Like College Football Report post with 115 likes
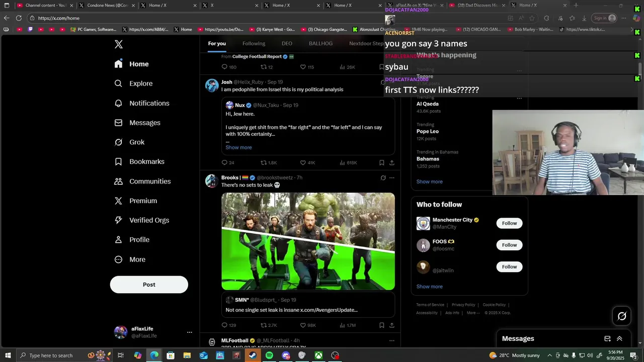644x362 pixels. click(307, 67)
